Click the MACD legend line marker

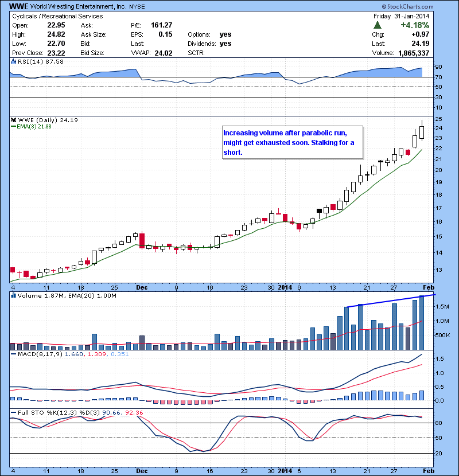[x=13, y=354]
